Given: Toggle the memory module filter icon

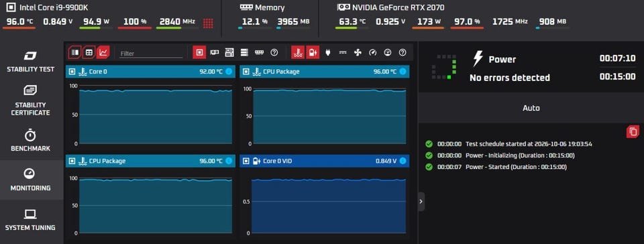Looking at the screenshot, I should click(259, 52).
